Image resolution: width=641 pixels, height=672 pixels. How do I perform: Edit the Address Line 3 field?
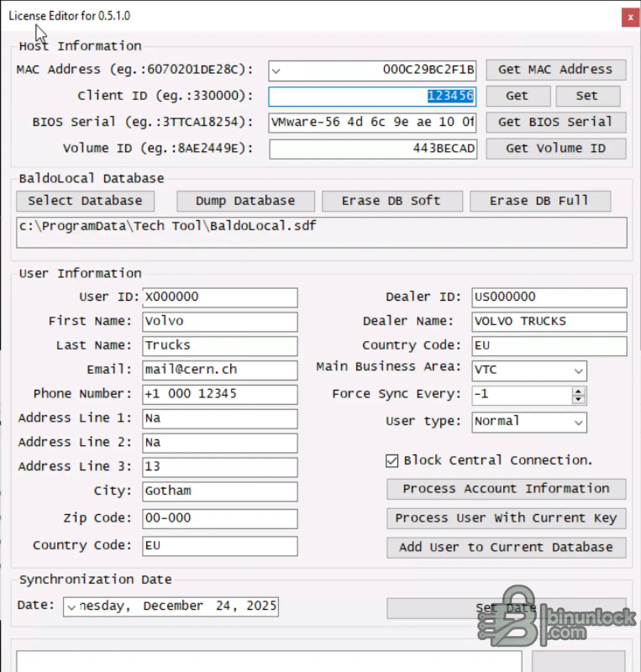220,467
